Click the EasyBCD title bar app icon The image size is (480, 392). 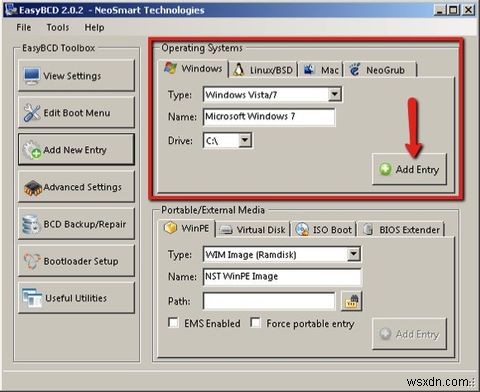(x=10, y=9)
